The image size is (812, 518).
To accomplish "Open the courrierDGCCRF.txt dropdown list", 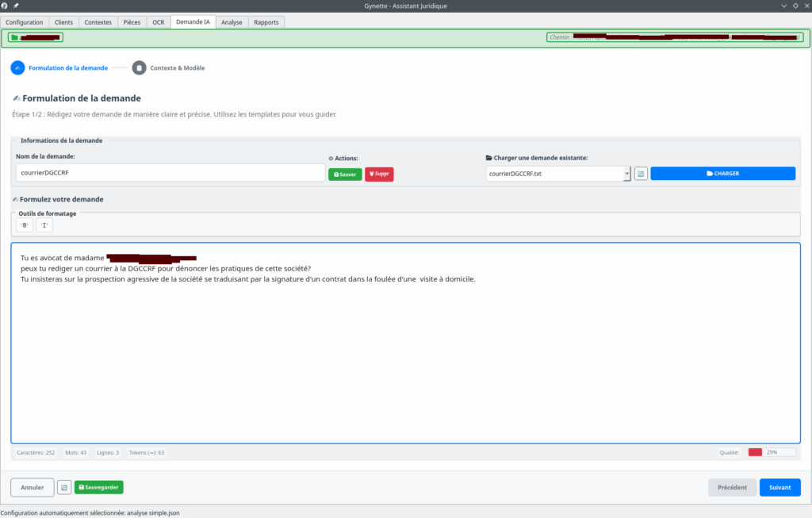I will (x=626, y=174).
